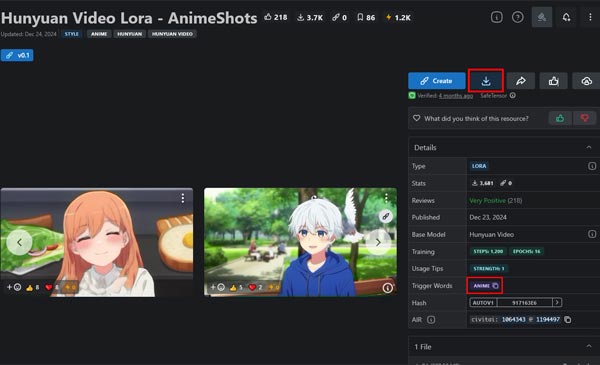
Task: Open the orange-haired girl preview image
Action: 97,242
